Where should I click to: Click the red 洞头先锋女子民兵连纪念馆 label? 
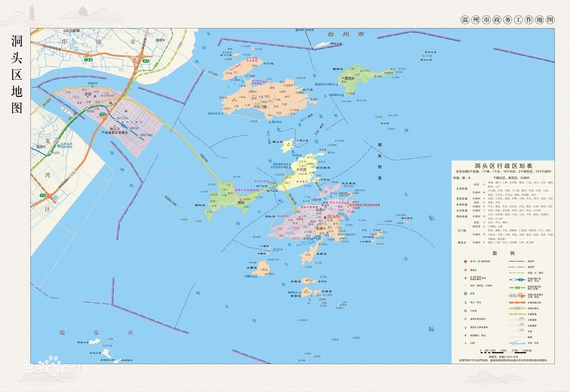coord(364,205)
